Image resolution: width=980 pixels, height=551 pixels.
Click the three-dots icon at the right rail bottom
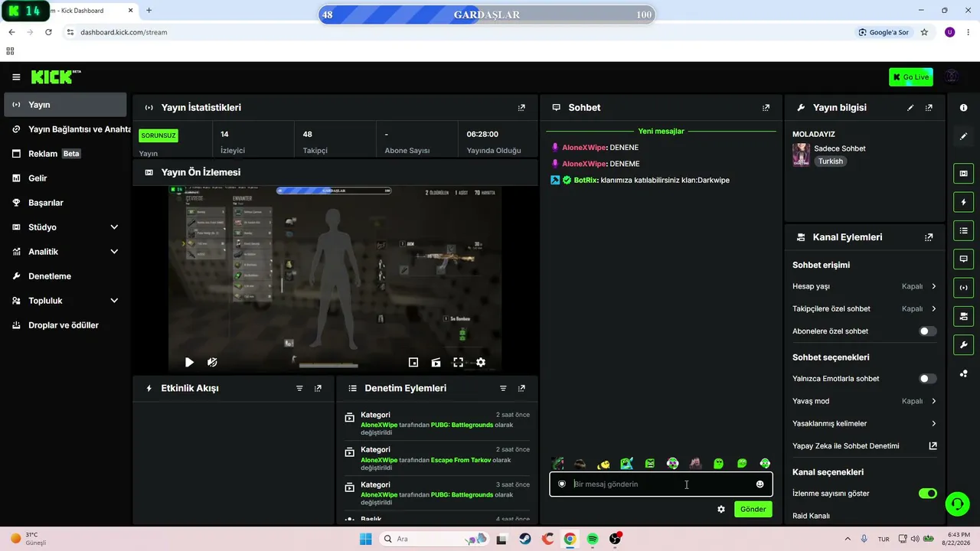click(963, 373)
